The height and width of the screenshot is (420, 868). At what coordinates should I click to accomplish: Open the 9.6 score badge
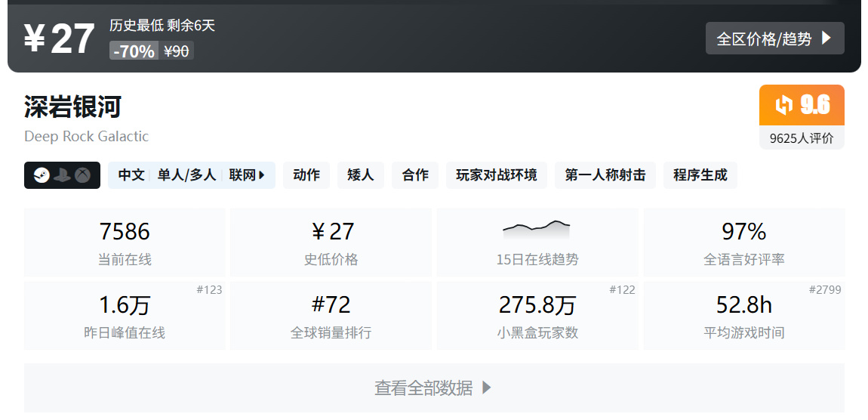tap(802, 105)
